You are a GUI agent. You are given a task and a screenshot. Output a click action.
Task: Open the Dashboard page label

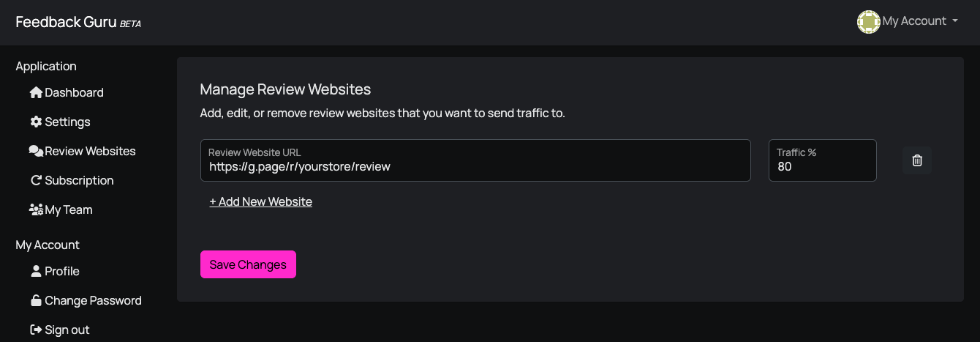tap(74, 92)
